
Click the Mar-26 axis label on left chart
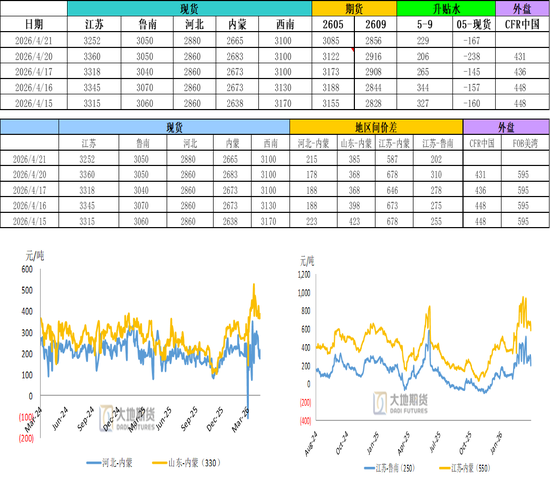pyautogui.click(x=240, y=419)
